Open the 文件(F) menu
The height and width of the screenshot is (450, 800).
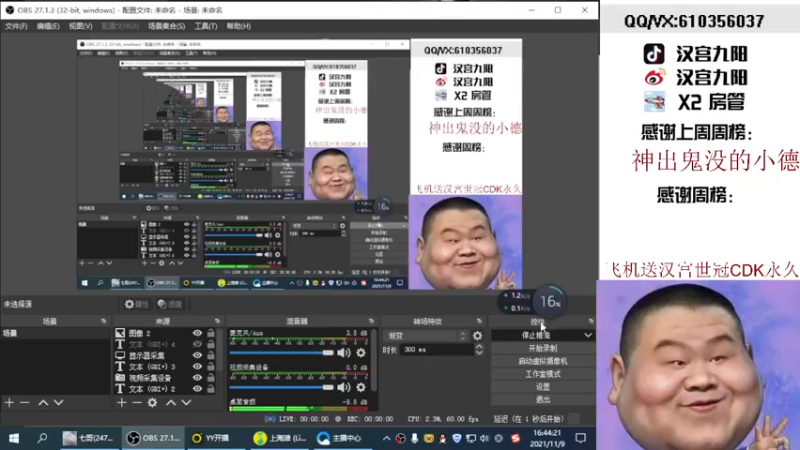coord(16,26)
